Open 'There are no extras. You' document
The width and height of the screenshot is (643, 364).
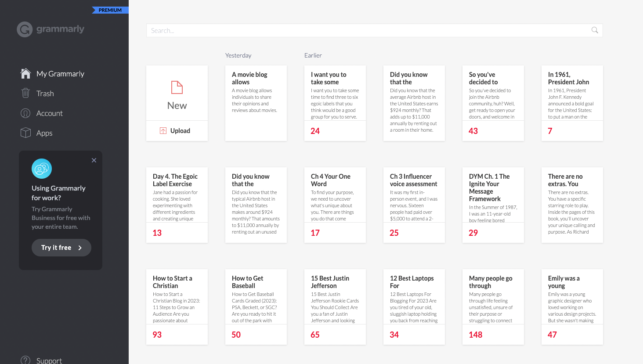point(572,205)
